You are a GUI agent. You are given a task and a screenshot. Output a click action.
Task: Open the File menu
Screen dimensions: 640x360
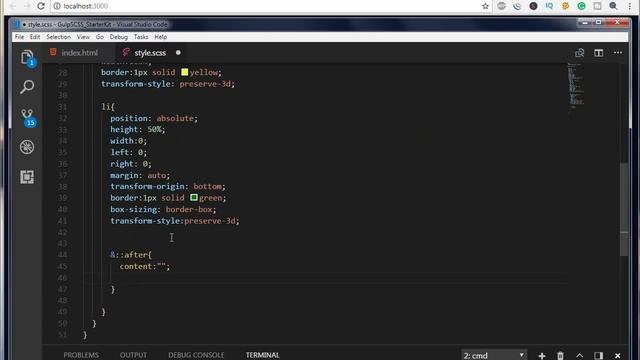pos(19,37)
